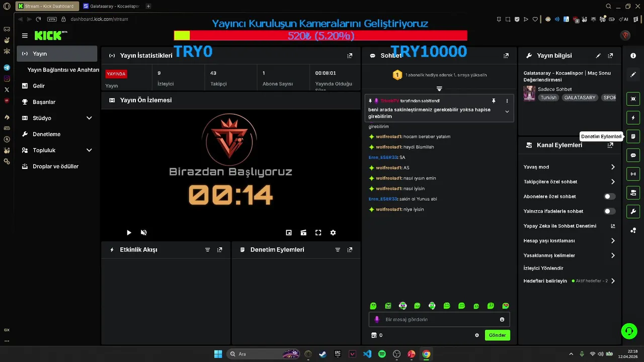Open Yapay Zeka ile Sohbet Denetimi link

[569, 226]
